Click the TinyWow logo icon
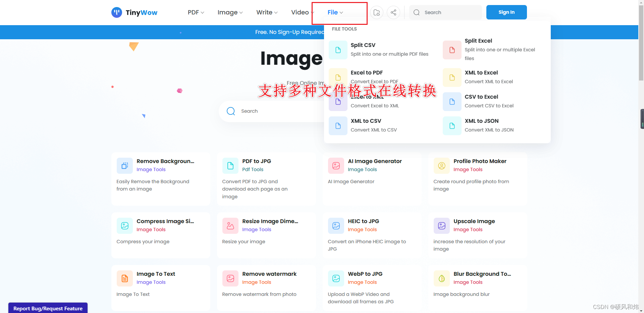The height and width of the screenshot is (313, 644). point(117,12)
